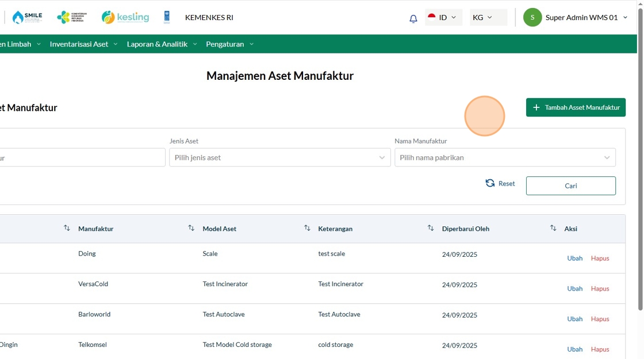Viewport: 644px width, 359px height.
Task: Click the Kesling logo
Action: [x=125, y=17]
